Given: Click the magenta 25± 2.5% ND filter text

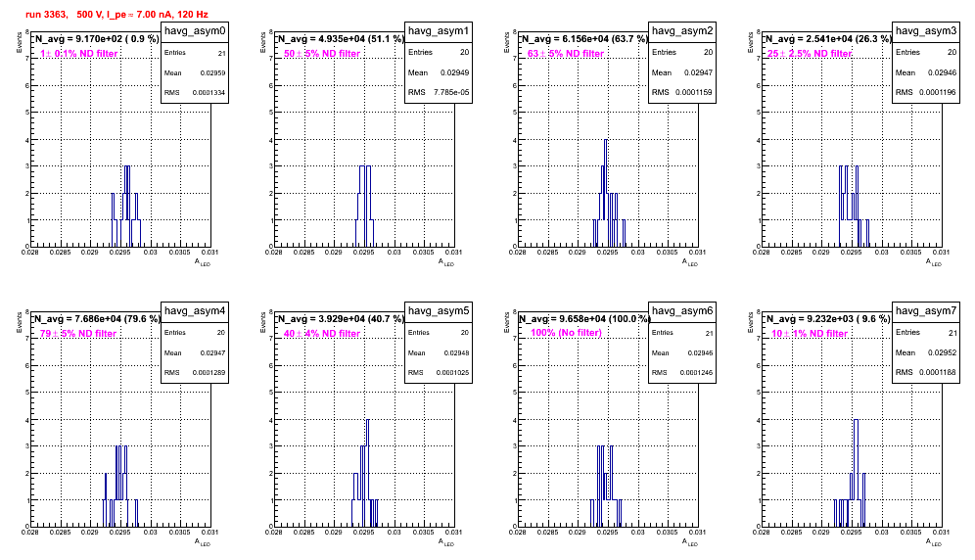Looking at the screenshot, I should pos(810,54).
